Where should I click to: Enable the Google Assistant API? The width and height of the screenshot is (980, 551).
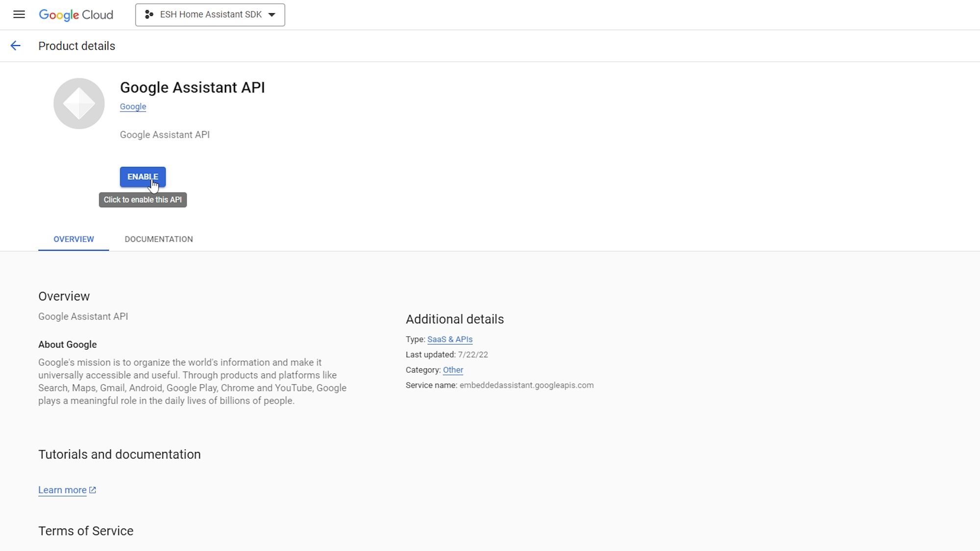[x=143, y=176]
